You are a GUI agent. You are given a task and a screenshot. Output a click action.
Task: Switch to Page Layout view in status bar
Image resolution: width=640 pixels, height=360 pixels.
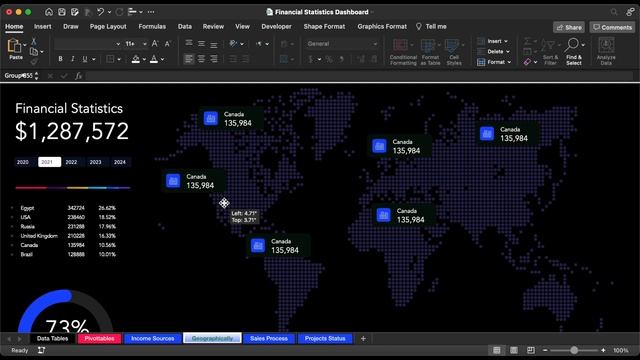514,350
